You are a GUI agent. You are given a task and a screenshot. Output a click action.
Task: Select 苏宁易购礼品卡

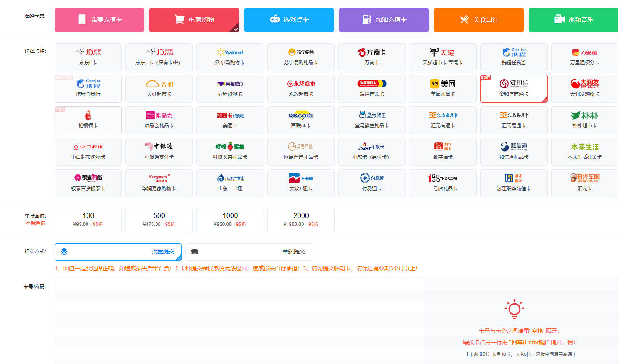tap(301, 57)
